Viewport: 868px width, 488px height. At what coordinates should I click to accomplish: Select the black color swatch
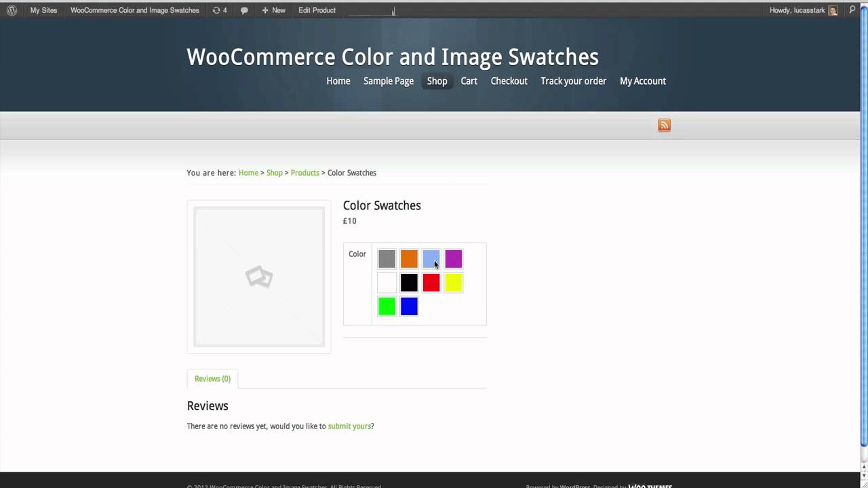(409, 283)
